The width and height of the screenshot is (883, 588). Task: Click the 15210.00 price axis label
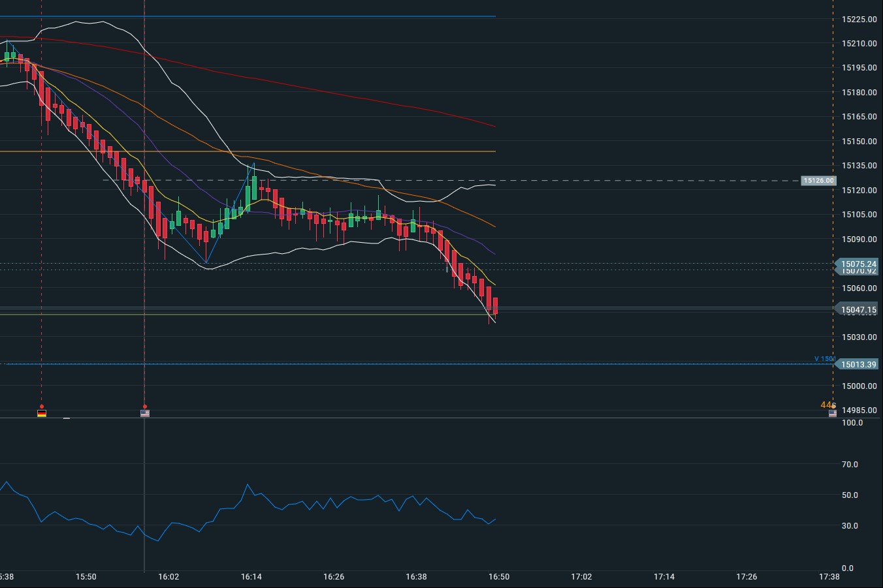859,44
